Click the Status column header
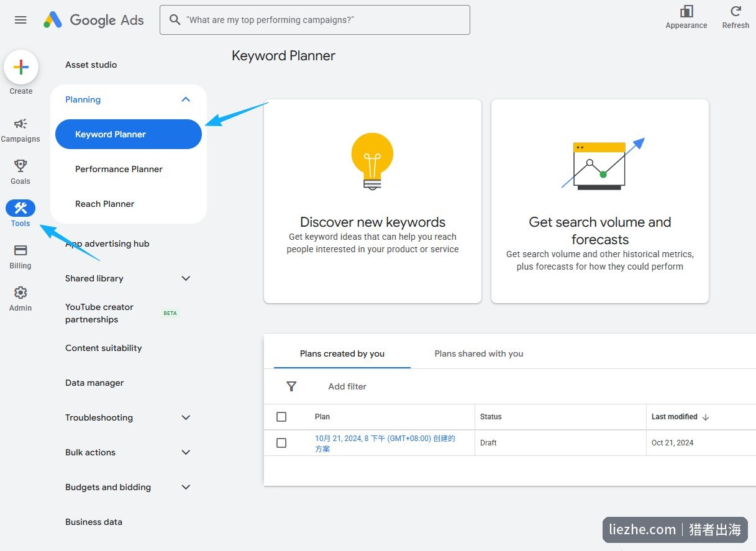 coord(491,417)
